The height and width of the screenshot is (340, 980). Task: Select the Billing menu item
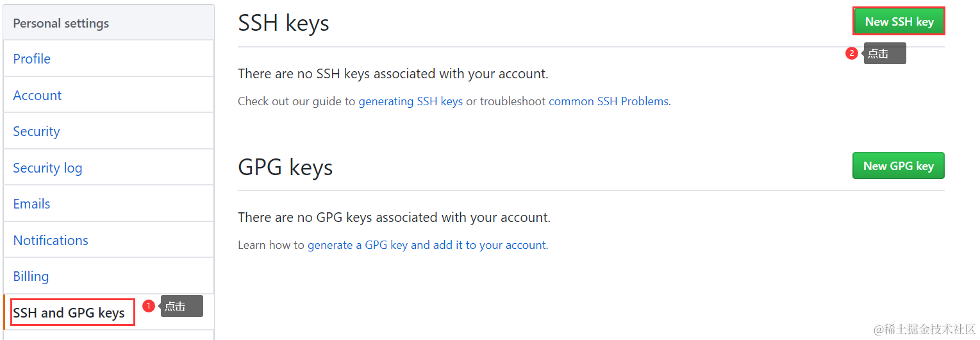[108, 276]
